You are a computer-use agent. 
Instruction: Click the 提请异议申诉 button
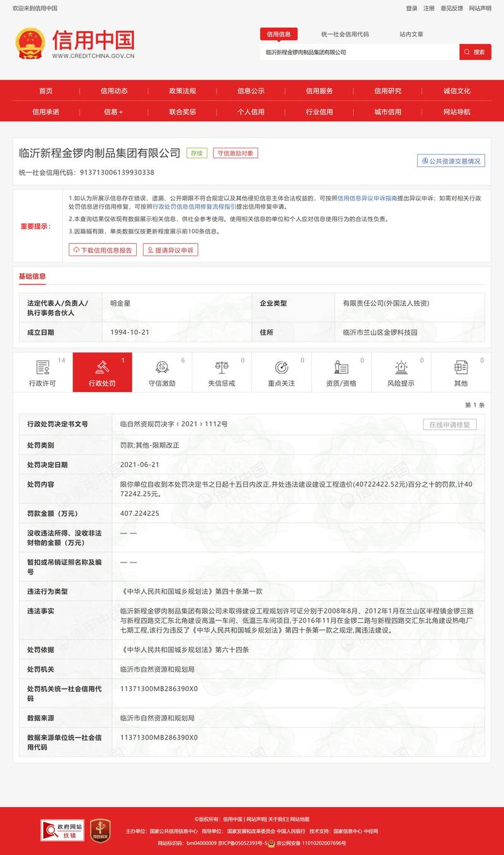click(169, 250)
